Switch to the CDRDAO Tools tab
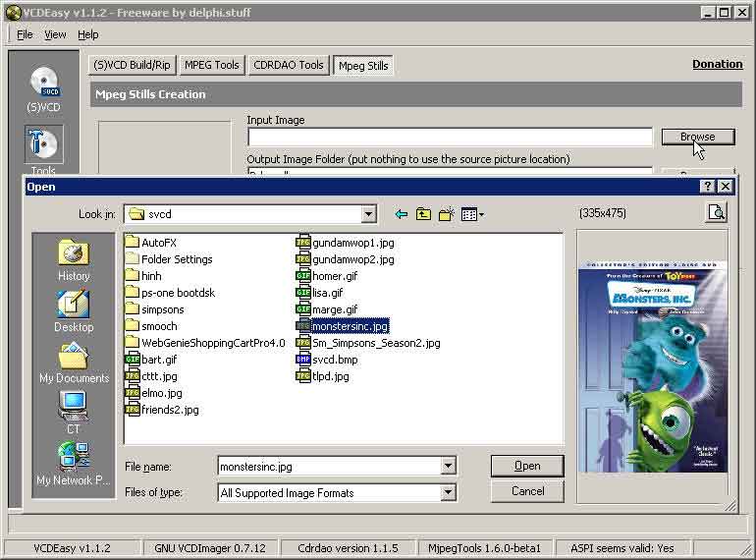This screenshot has height=560, width=756. (288, 66)
